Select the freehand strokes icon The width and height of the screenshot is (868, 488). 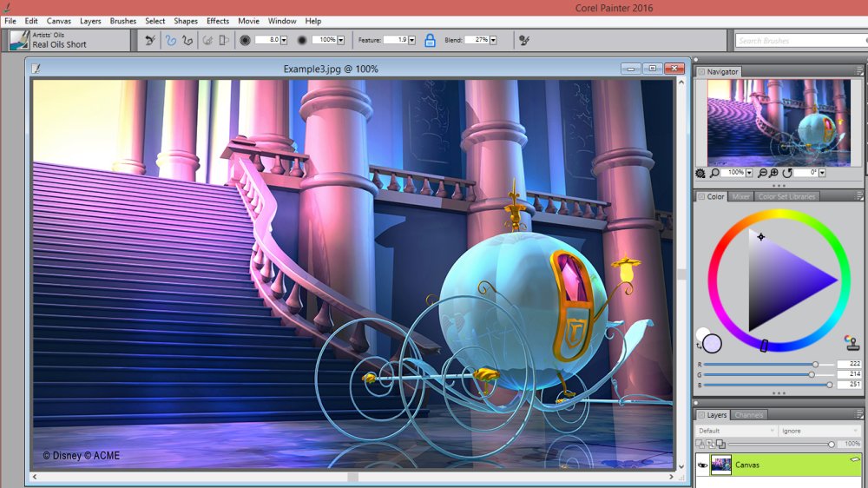[x=170, y=40]
